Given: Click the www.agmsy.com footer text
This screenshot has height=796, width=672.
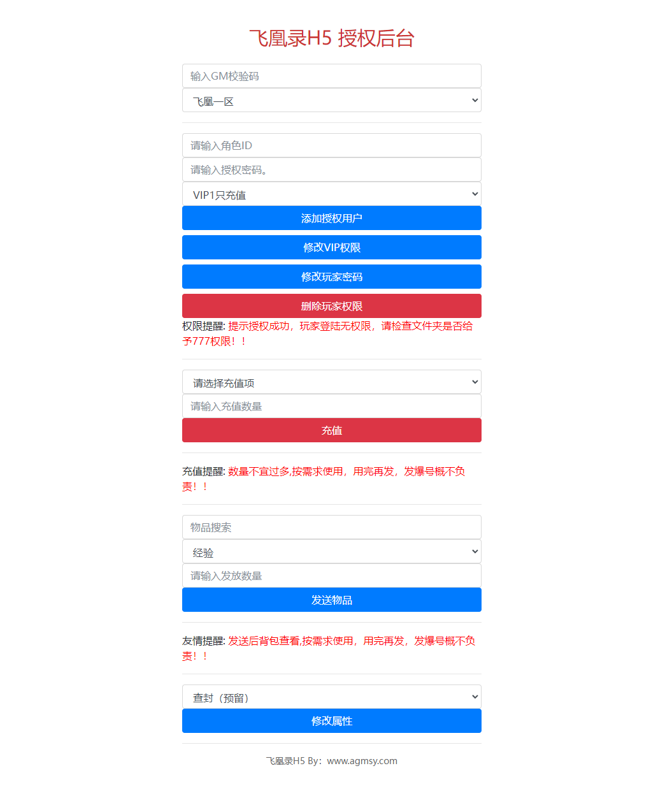Looking at the screenshot, I should [x=362, y=761].
